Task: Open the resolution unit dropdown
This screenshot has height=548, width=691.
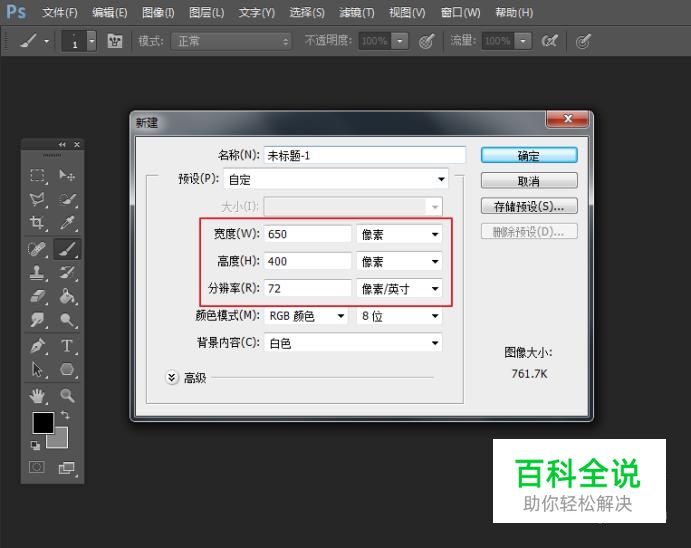Action: click(x=399, y=289)
